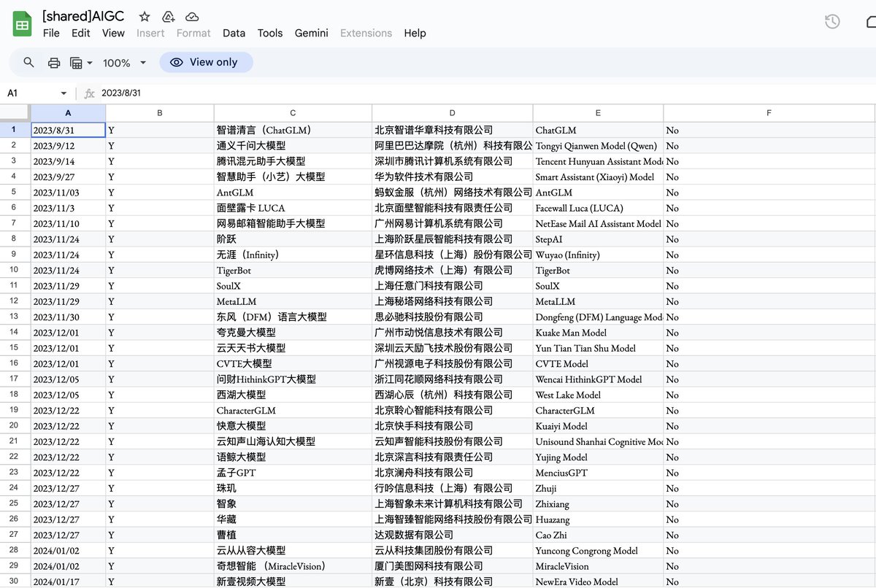The height and width of the screenshot is (588, 876).
Task: Open version history clock icon
Action: coord(832,22)
